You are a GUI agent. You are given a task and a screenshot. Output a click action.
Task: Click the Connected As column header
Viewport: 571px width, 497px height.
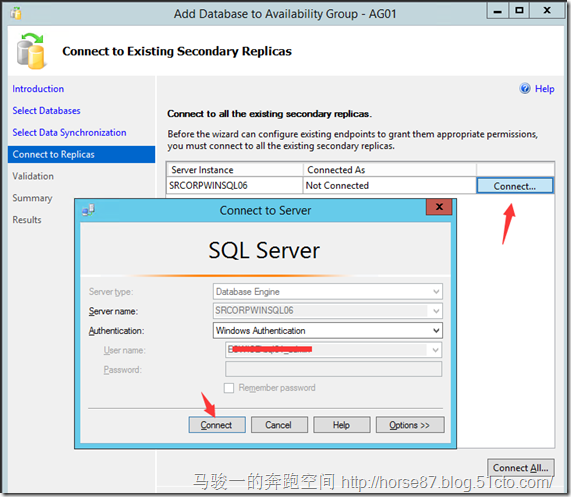pos(390,170)
